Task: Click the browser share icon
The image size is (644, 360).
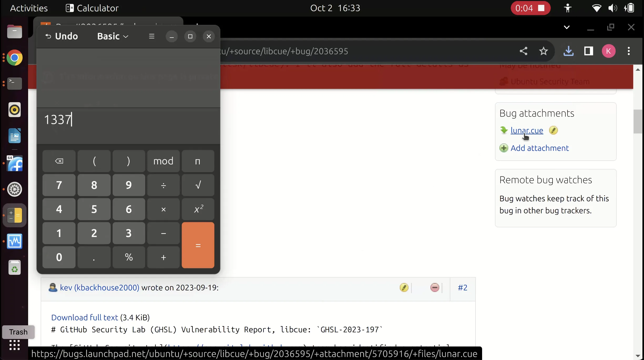Action: (x=523, y=51)
